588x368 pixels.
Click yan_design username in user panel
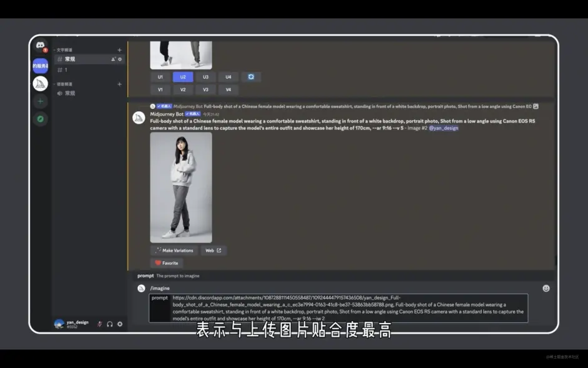pyautogui.click(x=77, y=322)
